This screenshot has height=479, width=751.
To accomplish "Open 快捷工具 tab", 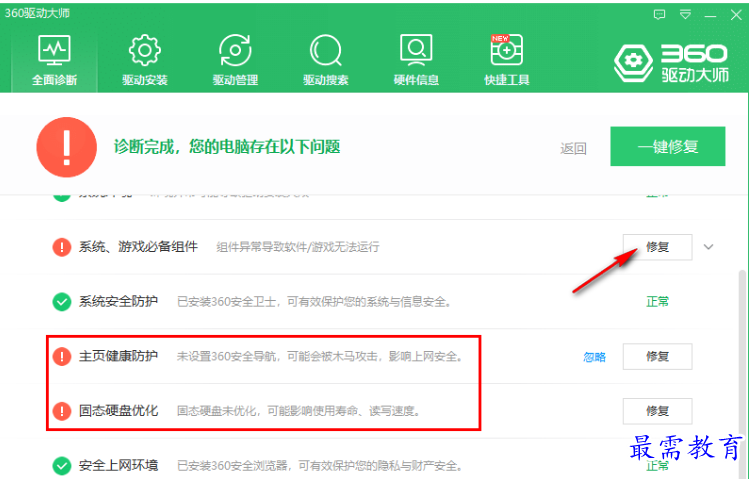I will coord(507,60).
